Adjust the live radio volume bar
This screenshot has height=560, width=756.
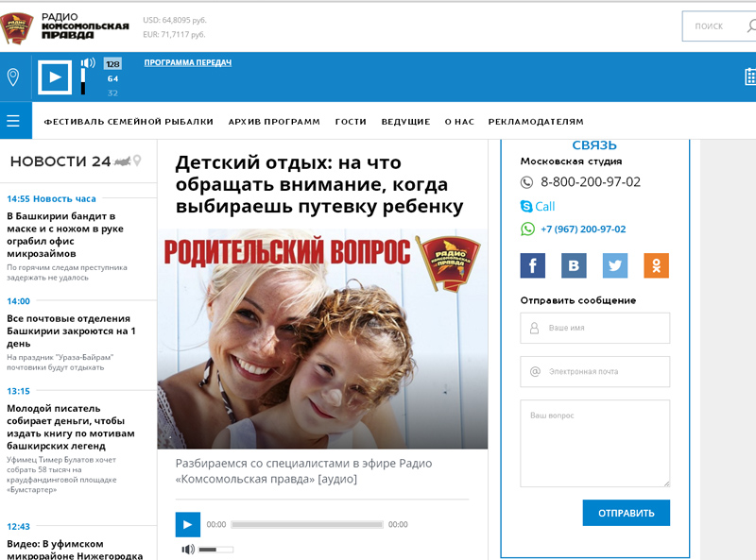pyautogui.click(x=83, y=81)
